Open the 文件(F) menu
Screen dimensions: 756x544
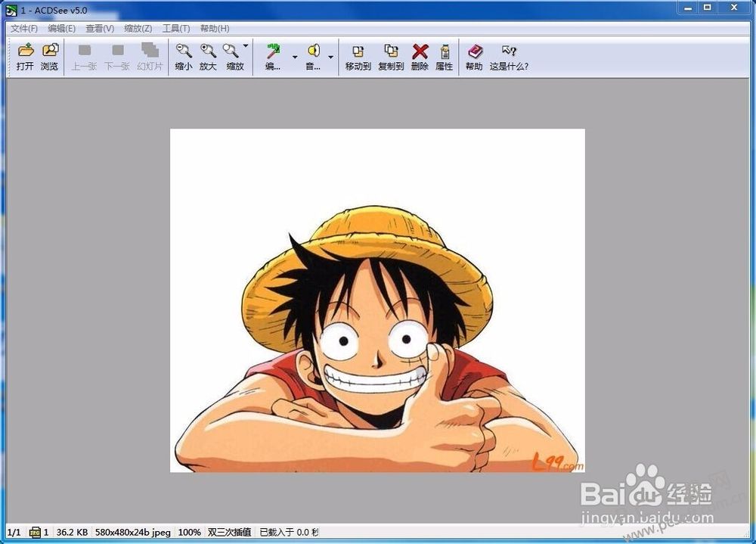(24, 29)
